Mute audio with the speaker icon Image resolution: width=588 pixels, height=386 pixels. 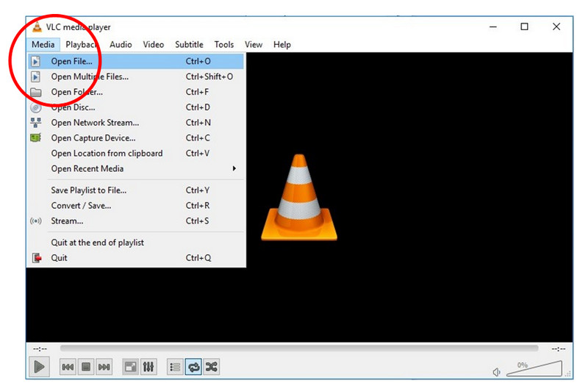498,371
